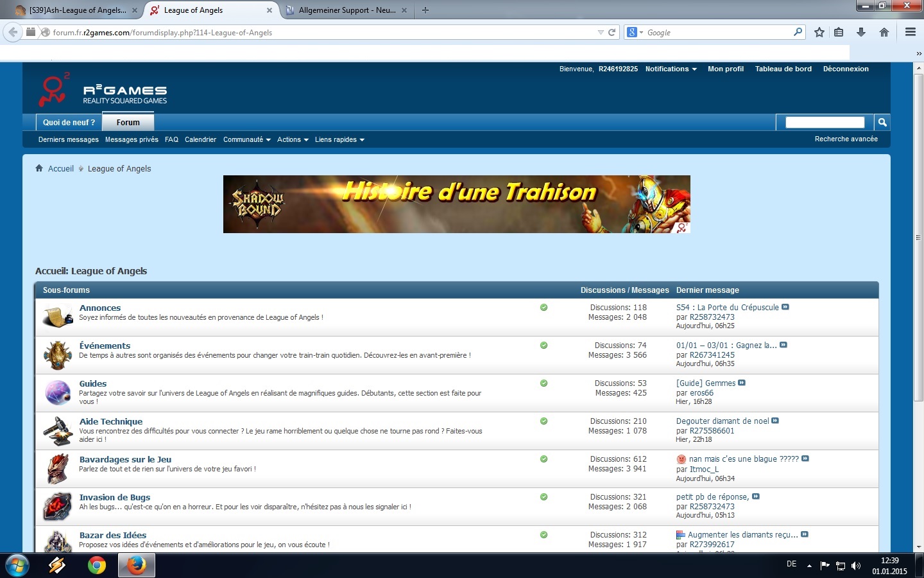Screen dimensions: 924x578
Task: Click the forum search magnifier button
Action: pos(882,122)
